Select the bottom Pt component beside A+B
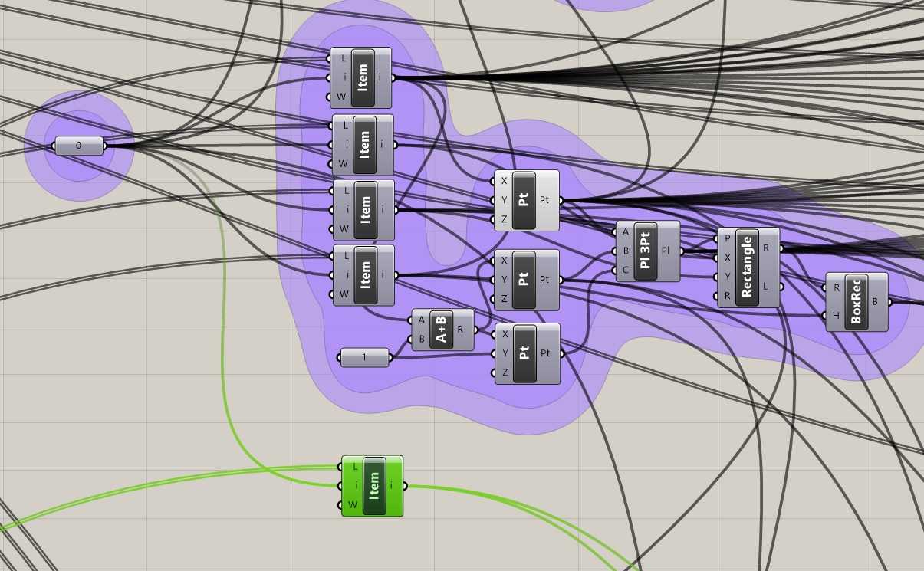 (528, 353)
